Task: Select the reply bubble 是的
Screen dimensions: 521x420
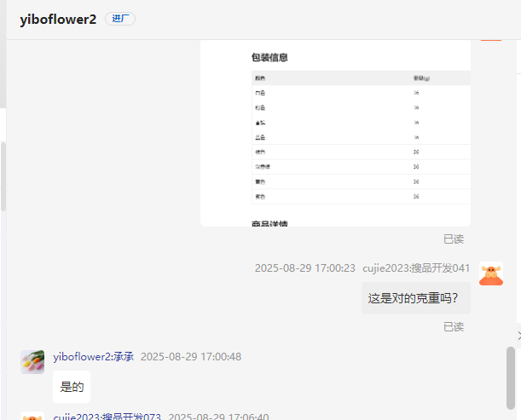Action: click(72, 387)
